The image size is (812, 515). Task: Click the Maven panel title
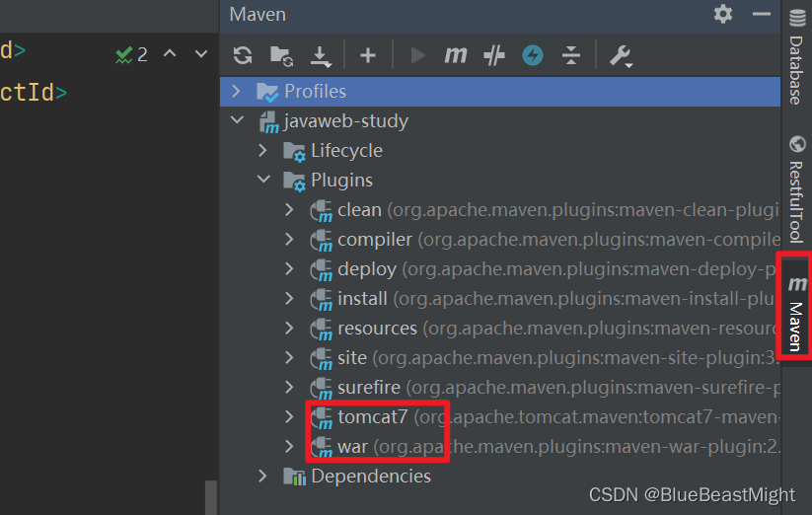[258, 14]
